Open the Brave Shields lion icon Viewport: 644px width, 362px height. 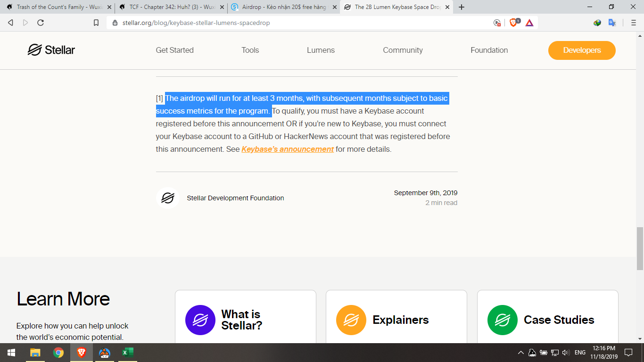514,22
